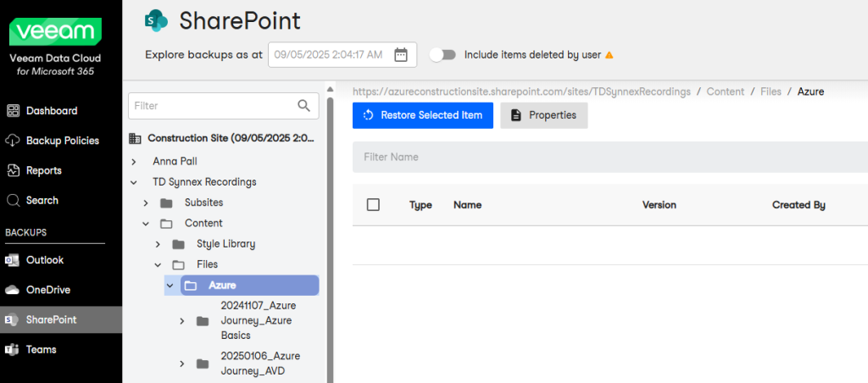Screen dimensions: 868x383
Task: Select the 20250106_Azure Journey_AVD folder label
Action: pos(260,364)
